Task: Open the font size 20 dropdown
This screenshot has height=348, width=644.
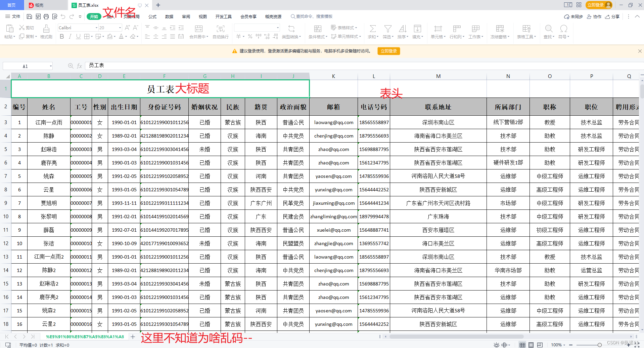Action: tap(120, 28)
